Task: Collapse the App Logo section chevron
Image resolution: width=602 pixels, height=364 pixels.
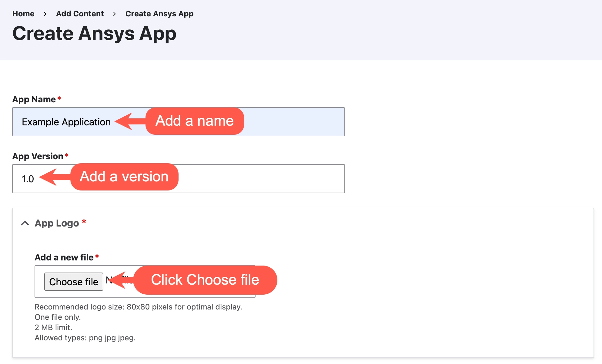Action: [25, 223]
